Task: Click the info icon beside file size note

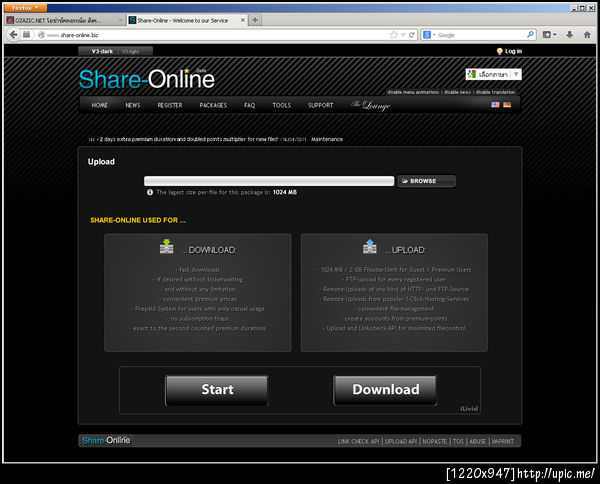Action: pos(150,192)
